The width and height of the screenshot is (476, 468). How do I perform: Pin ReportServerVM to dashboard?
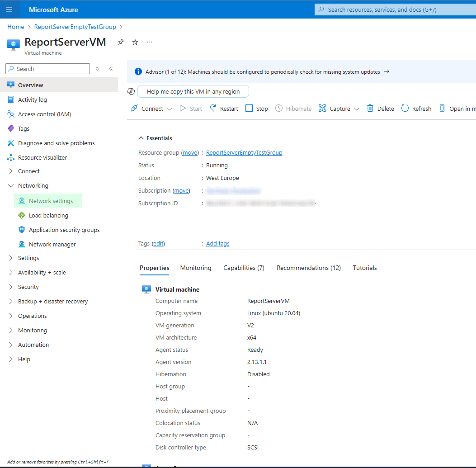tap(120, 42)
